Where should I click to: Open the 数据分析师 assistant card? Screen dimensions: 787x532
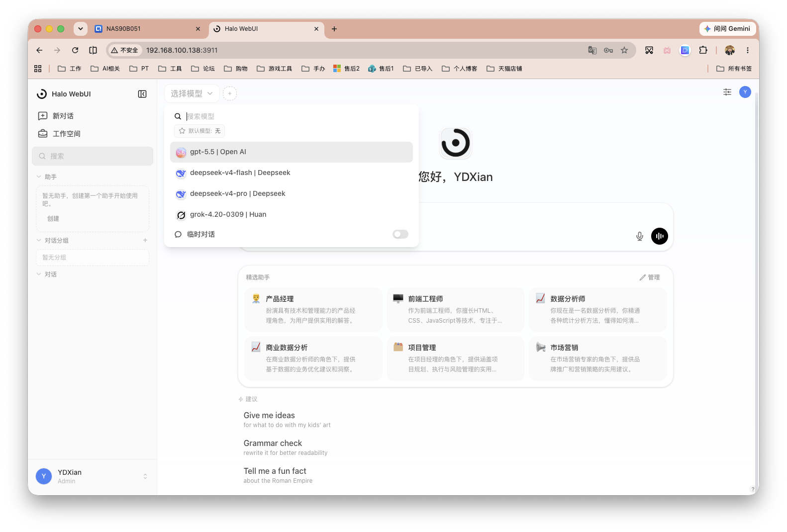click(x=598, y=310)
